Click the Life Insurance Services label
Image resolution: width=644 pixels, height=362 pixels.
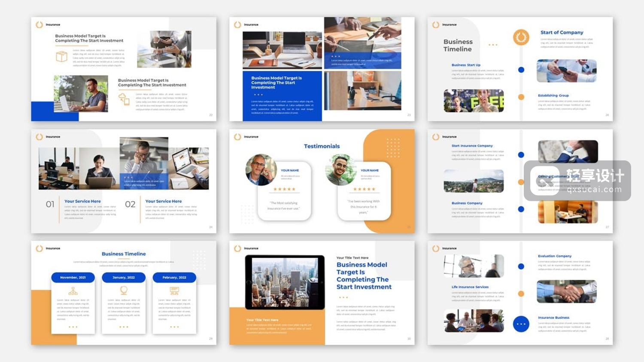pyautogui.click(x=470, y=287)
